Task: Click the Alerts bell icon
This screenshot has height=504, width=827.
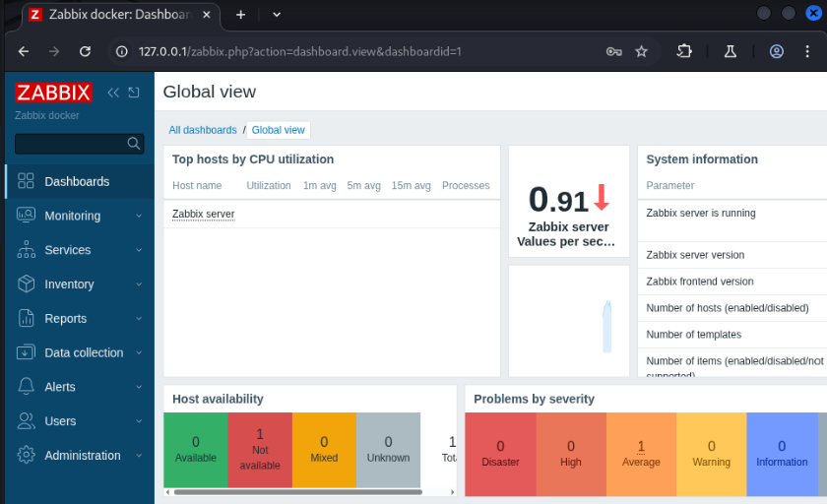Action: tap(26, 387)
